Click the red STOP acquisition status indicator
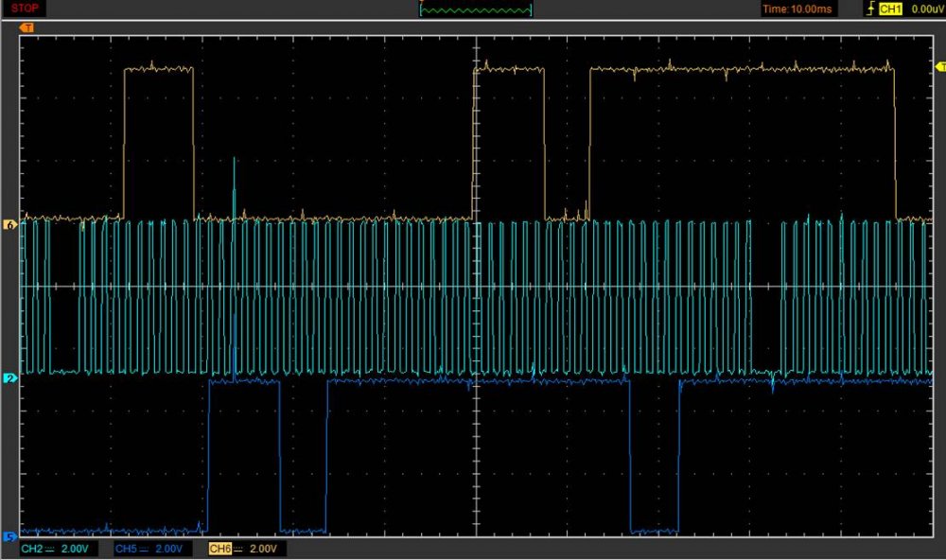 (x=25, y=9)
